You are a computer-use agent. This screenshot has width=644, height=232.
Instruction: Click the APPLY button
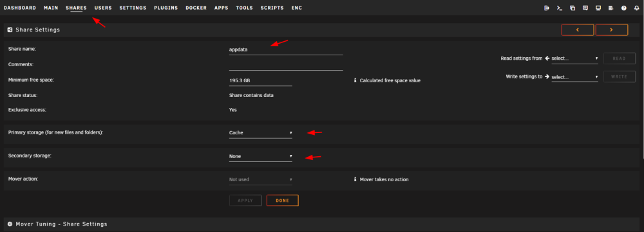(245, 201)
